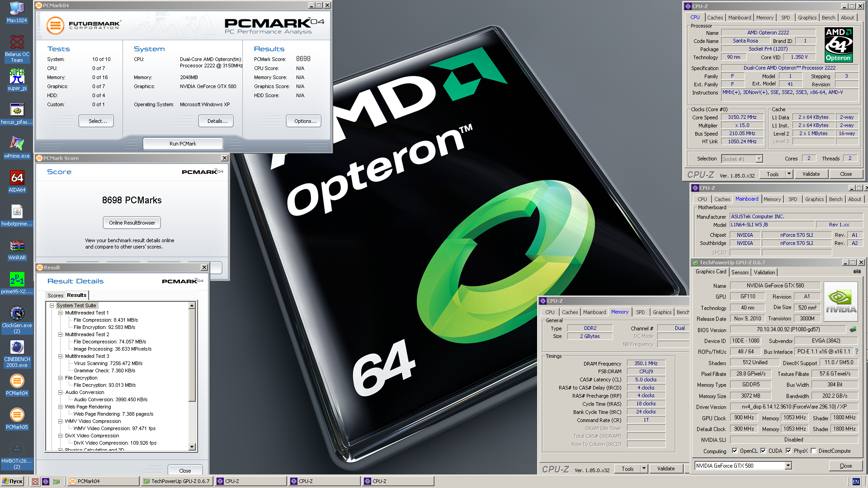Open the AIDA64 desktop icon
The image size is (868, 488).
point(17,181)
